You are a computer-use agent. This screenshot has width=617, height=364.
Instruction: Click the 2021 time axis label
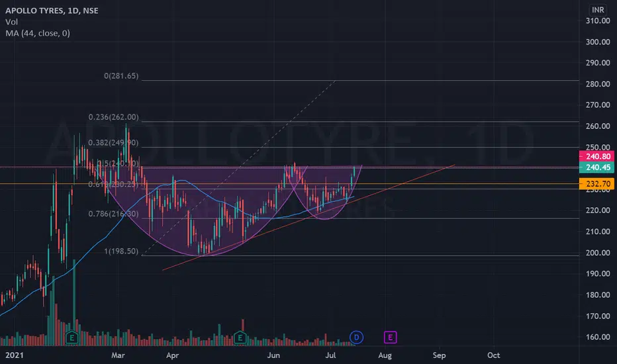(x=14, y=355)
